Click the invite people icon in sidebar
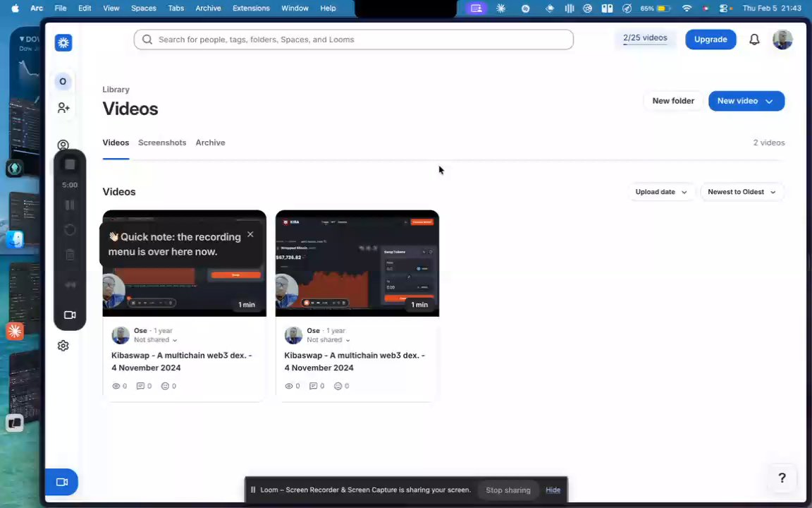The width and height of the screenshot is (812, 508). coord(63,107)
